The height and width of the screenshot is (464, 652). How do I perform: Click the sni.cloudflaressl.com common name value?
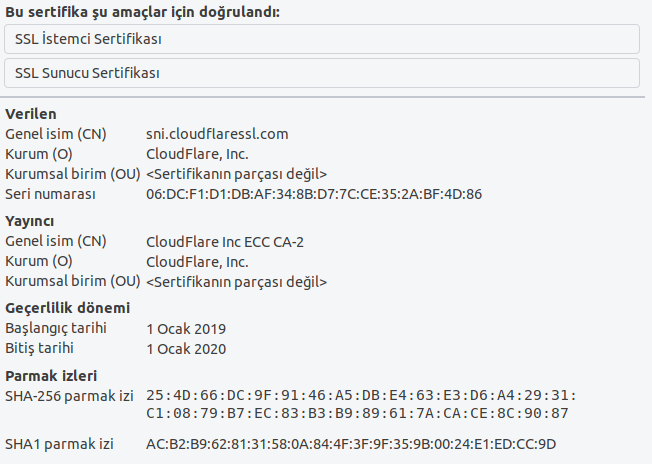(x=217, y=134)
